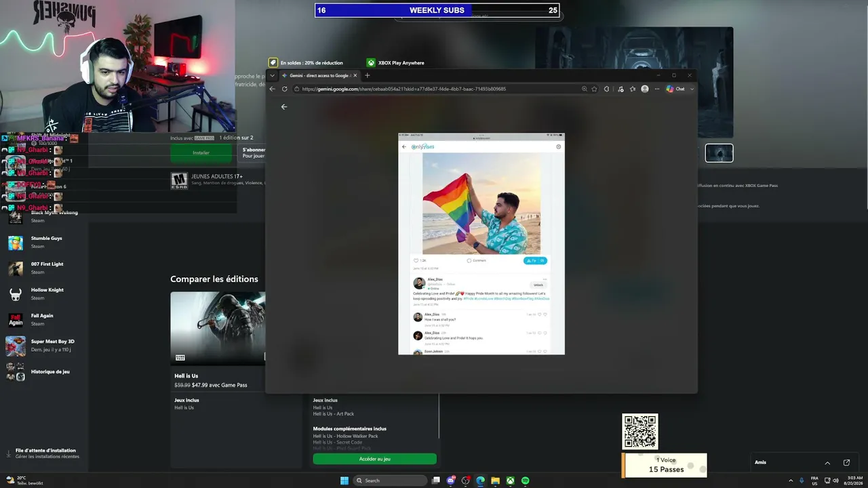Select the highlighted screenshot thumbnail in Xbox gallery
Screen dimensions: 868x488
pyautogui.click(x=719, y=153)
